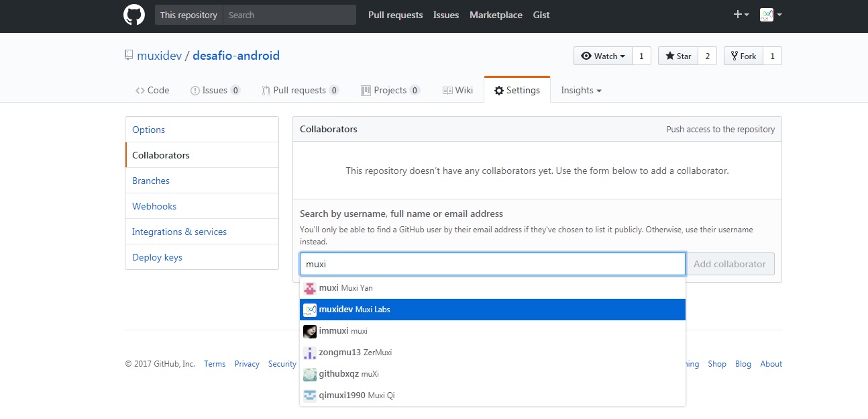
Task: Open the Privacy footer link
Action: [247, 364]
